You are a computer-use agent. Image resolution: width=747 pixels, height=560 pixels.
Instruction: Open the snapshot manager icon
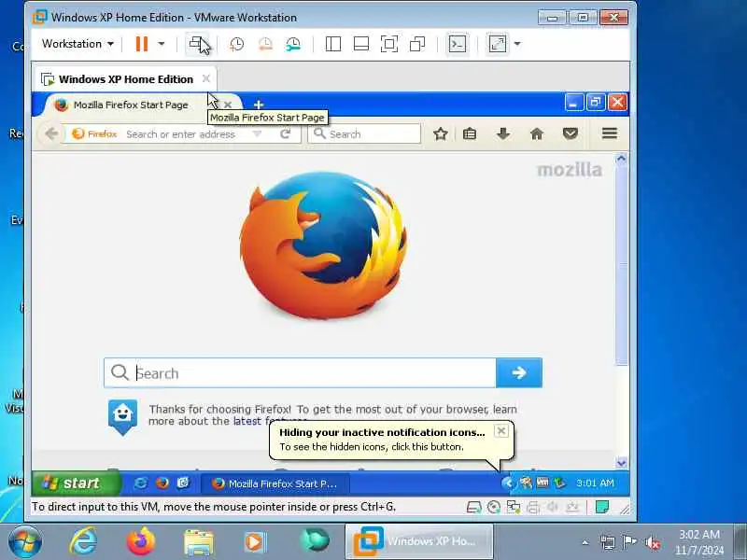point(293,44)
